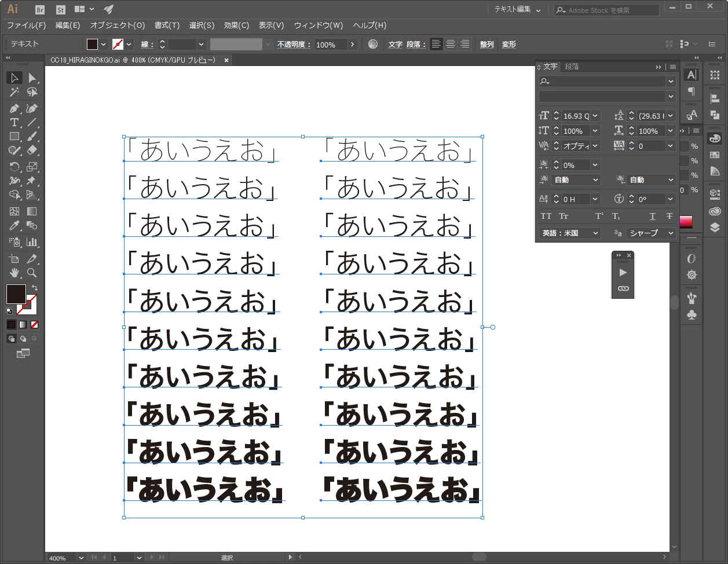Select the Direct Selection tool

point(32,78)
